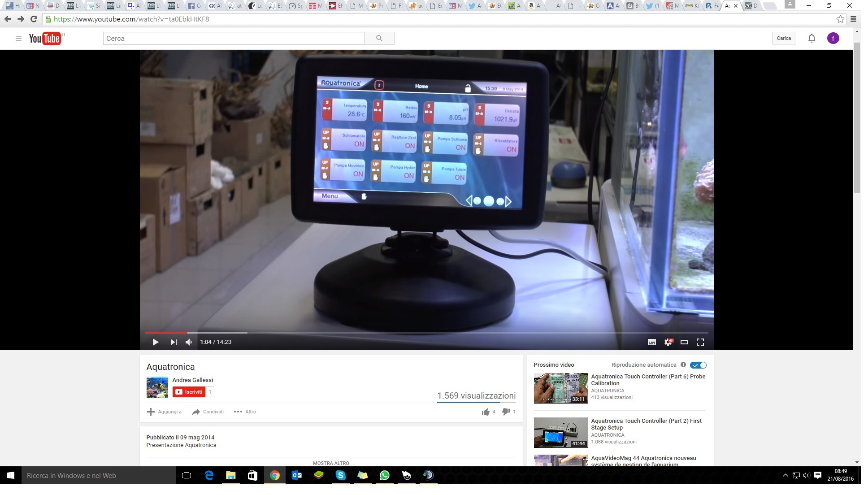Open the Windows Start menu
The width and height of the screenshot is (868, 495).
pyautogui.click(x=11, y=475)
